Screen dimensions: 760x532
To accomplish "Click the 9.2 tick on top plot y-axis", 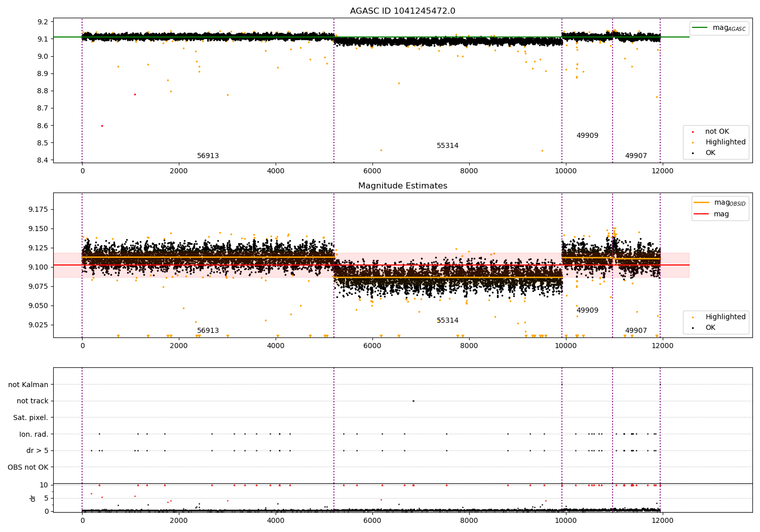I will (x=43, y=22).
